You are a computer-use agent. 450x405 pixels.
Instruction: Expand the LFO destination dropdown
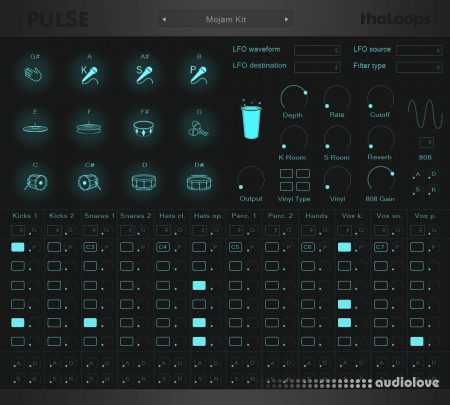tap(317, 67)
